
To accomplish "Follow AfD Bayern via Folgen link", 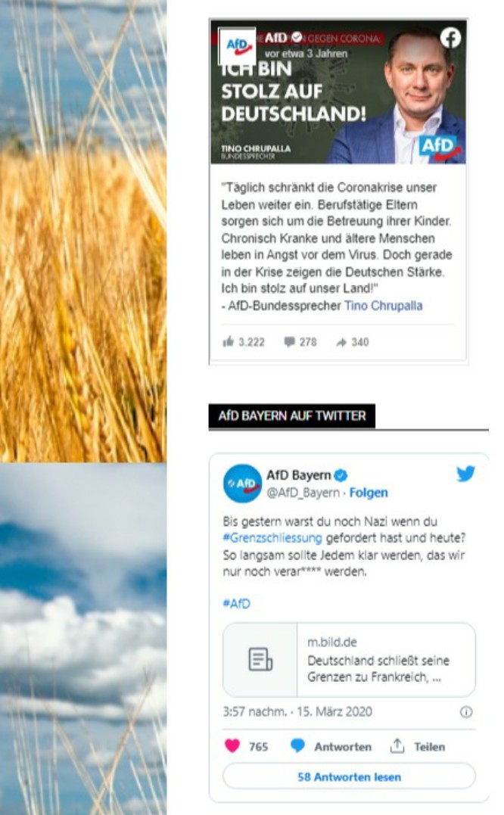I will [x=369, y=493].
